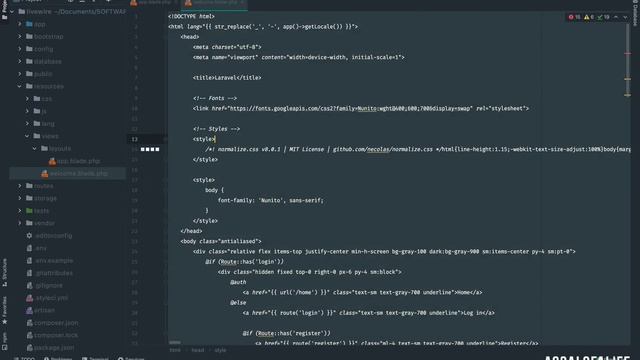Screen dimensions: 640x360
Task: Click the <title>Laravel</title> code line
Action: tap(227, 78)
